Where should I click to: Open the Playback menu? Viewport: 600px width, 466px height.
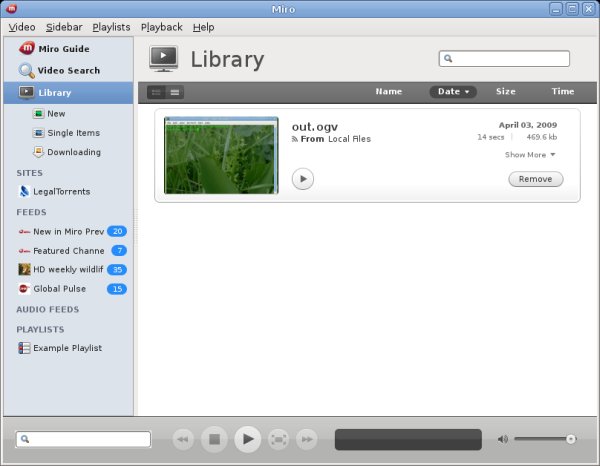(x=161, y=27)
